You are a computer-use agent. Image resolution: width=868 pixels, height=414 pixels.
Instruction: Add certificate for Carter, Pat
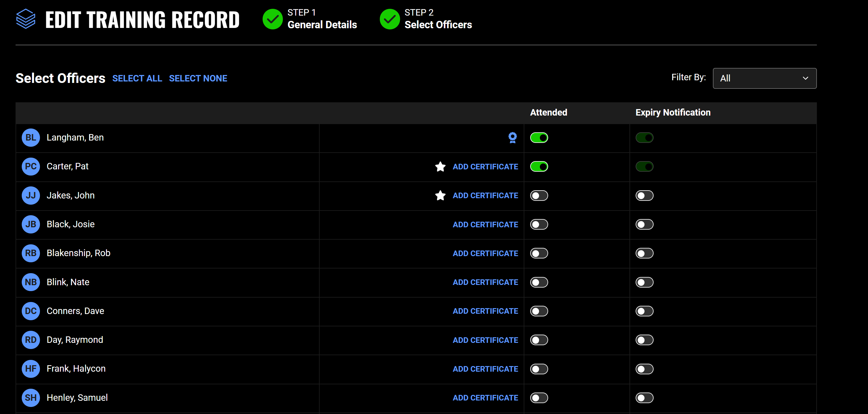[485, 167]
